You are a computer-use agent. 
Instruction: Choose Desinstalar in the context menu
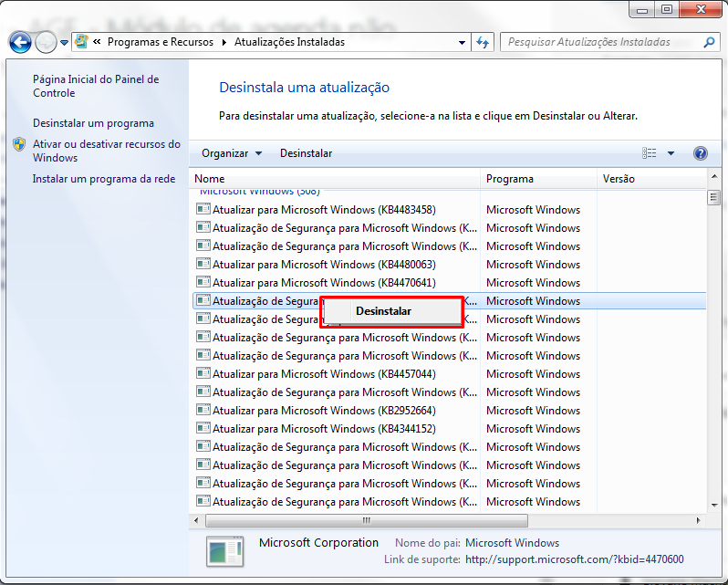(391, 311)
